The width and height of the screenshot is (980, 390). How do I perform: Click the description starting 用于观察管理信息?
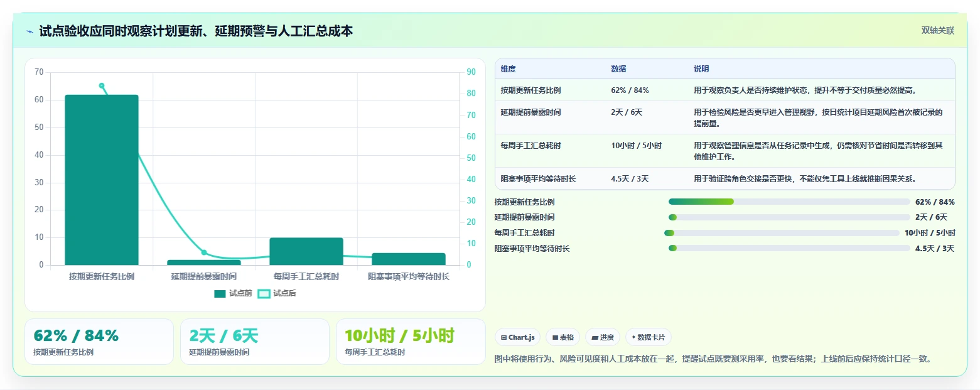tap(819, 151)
